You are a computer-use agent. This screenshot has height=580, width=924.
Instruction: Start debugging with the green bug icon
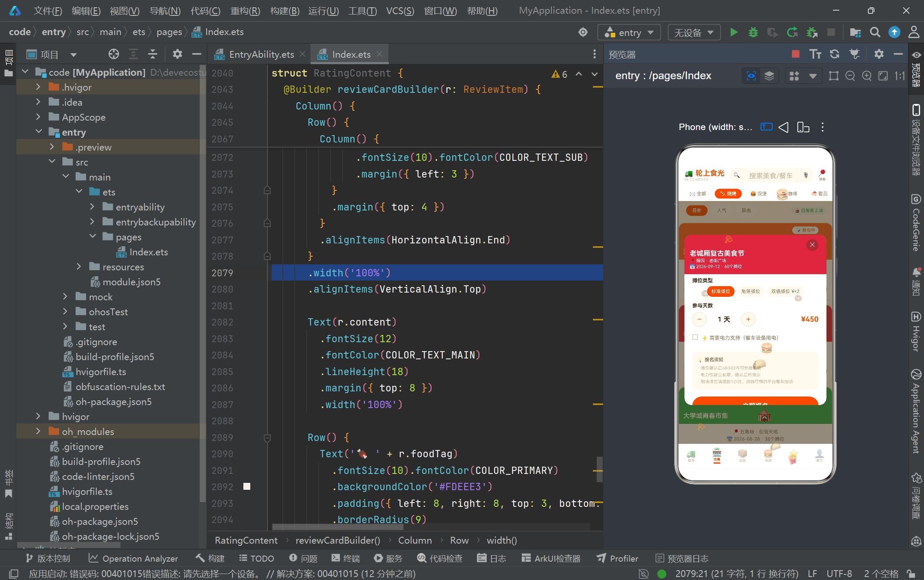coord(753,32)
